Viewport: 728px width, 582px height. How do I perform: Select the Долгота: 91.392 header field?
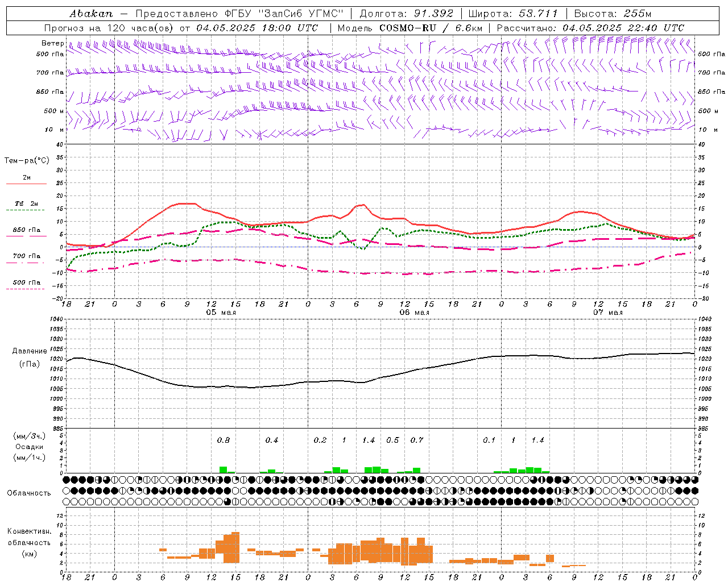(407, 13)
